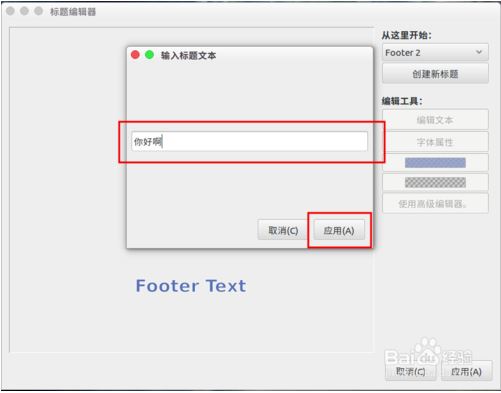Screen dimensions: 501x393
Task: Close the 输入标题文本 dialog with the red button
Action: (x=135, y=55)
